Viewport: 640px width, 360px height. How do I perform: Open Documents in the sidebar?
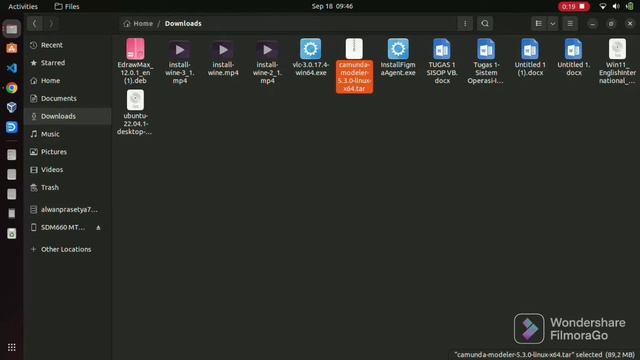click(x=67, y=98)
